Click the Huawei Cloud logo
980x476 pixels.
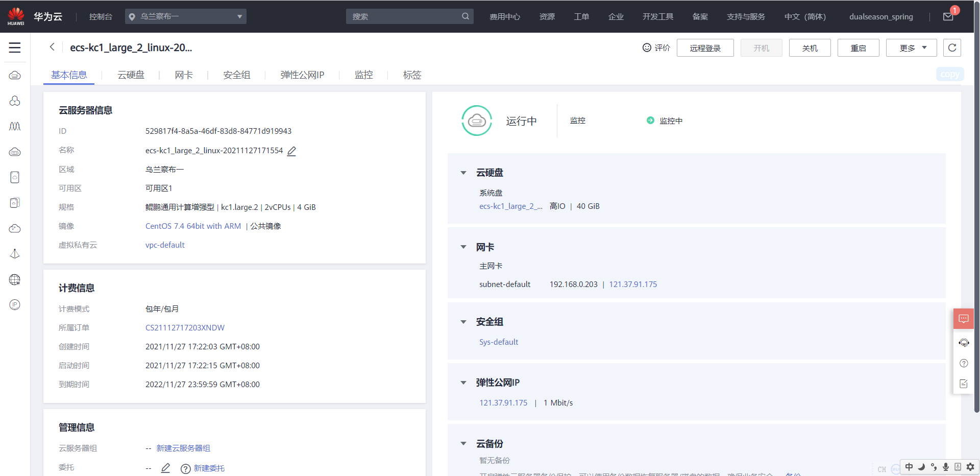(x=16, y=16)
